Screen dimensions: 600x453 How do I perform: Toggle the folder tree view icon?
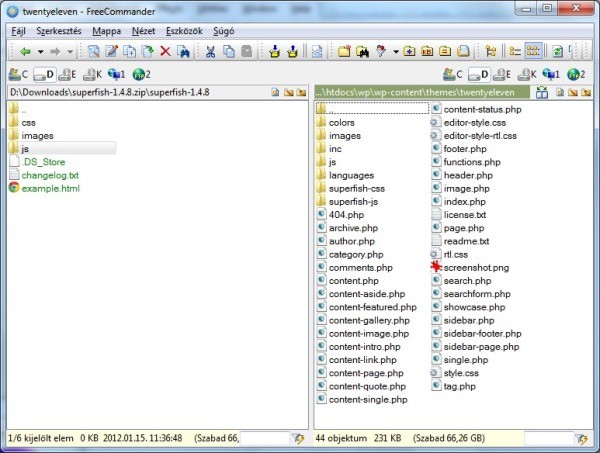[491, 51]
